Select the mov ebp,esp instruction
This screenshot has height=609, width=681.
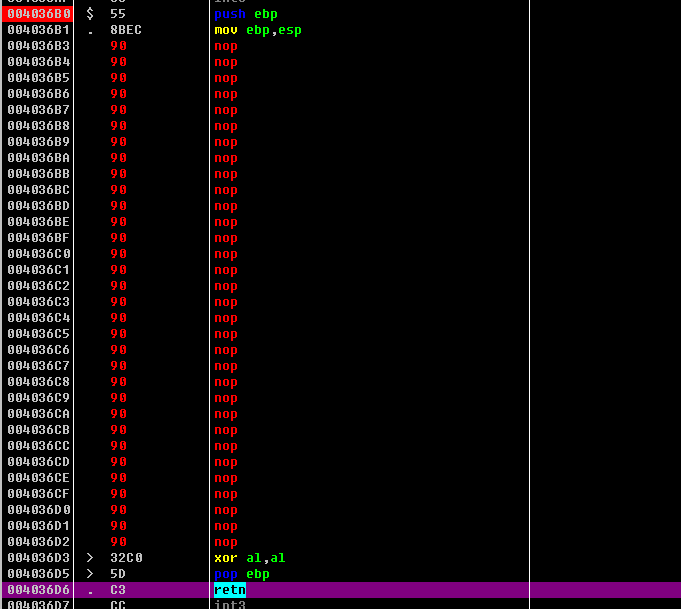point(257,30)
